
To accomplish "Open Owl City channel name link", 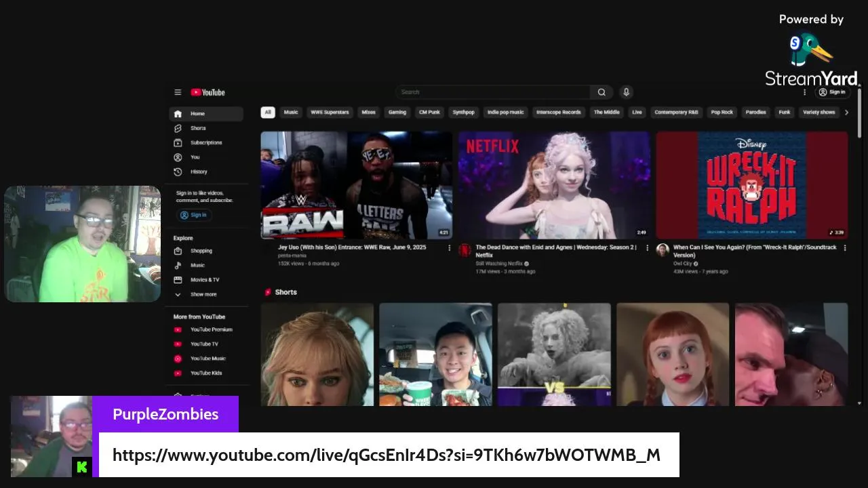I will (683, 264).
